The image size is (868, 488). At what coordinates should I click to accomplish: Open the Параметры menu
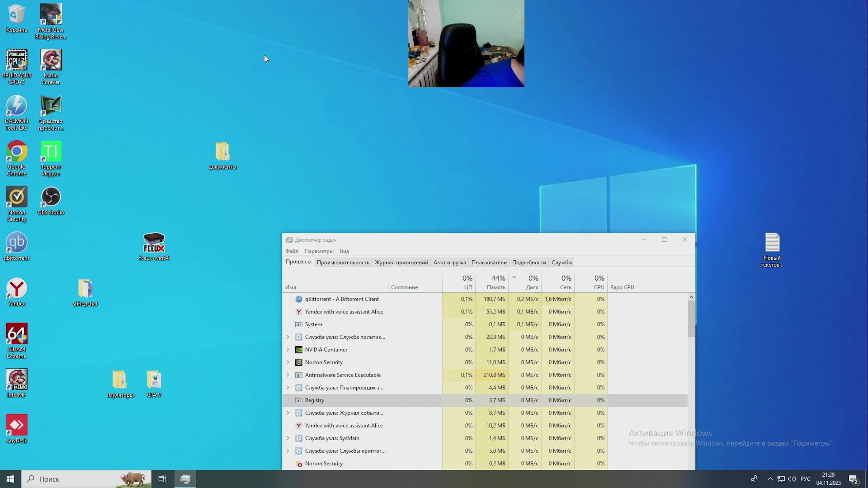[x=319, y=251]
